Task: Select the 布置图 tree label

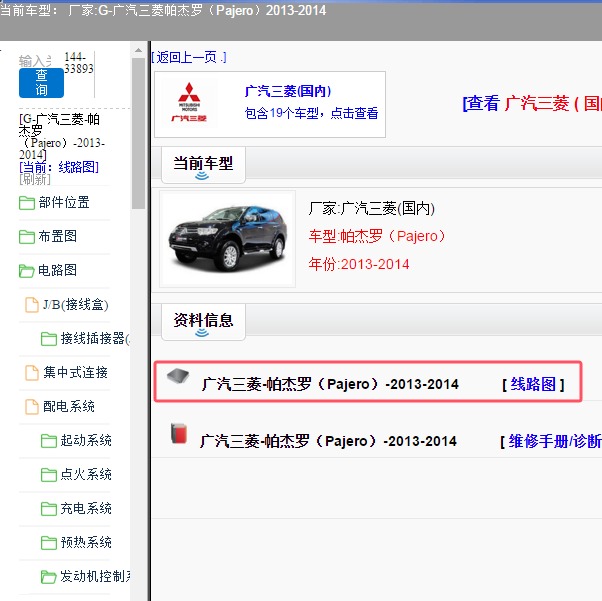Action: (57, 236)
